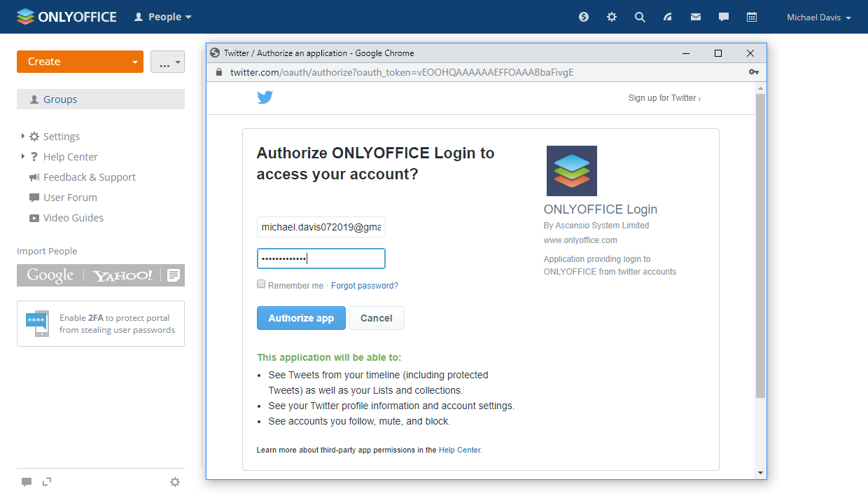Viewport: 868px width, 496px height.
Task: Click the padlock icon in address bar
Action: [x=218, y=72]
